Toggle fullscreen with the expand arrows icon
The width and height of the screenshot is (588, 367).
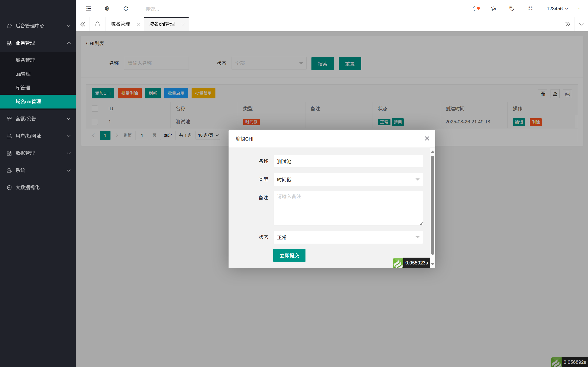tap(530, 8)
